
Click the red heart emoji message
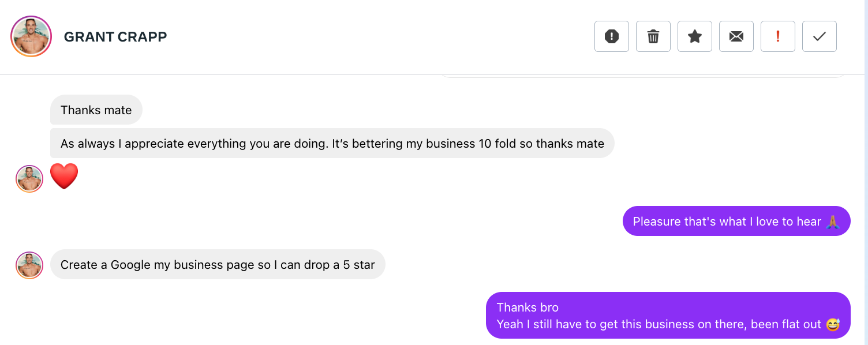(x=64, y=177)
